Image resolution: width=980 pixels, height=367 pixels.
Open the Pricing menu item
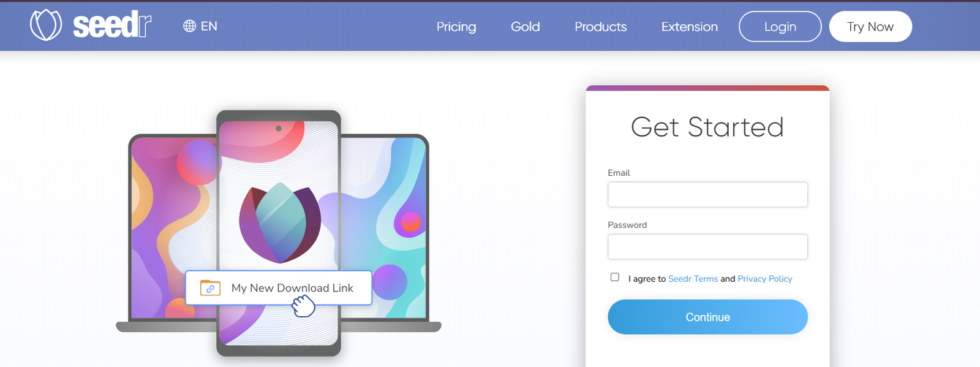(x=456, y=27)
